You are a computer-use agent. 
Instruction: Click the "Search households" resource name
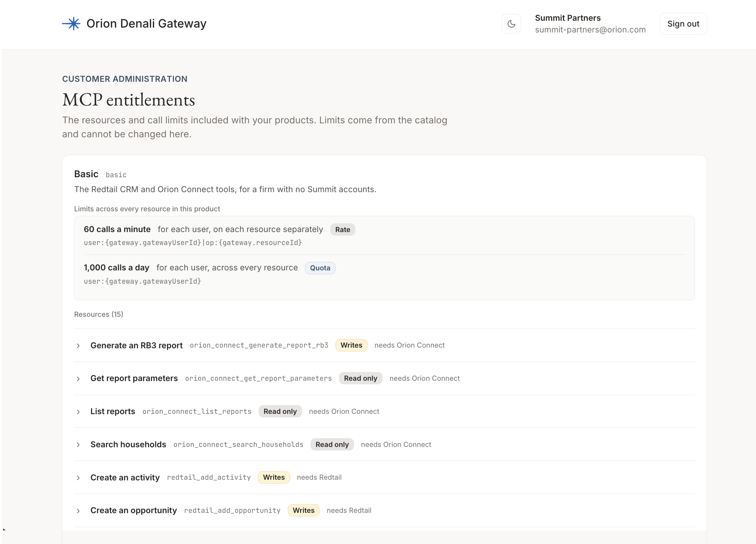point(128,444)
